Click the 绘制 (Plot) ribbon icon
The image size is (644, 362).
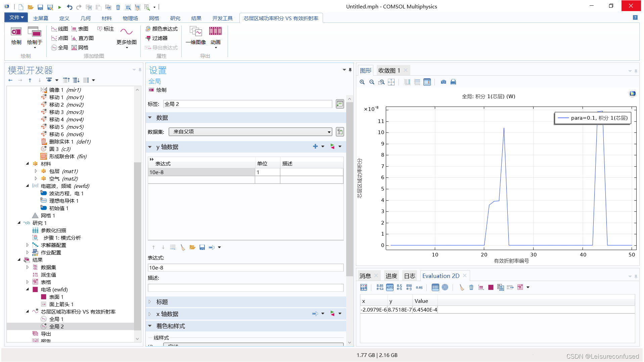pyautogui.click(x=16, y=36)
